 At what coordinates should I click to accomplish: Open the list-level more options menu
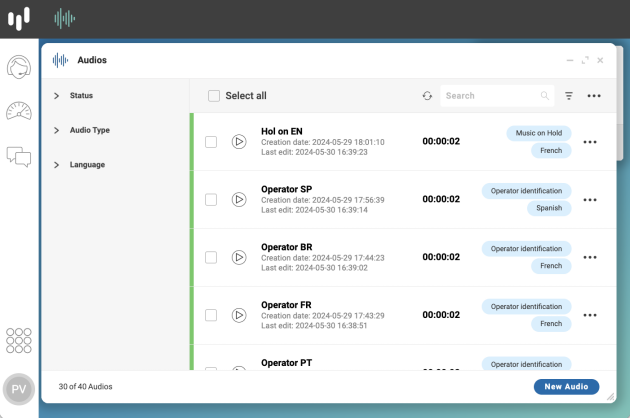[x=594, y=96]
